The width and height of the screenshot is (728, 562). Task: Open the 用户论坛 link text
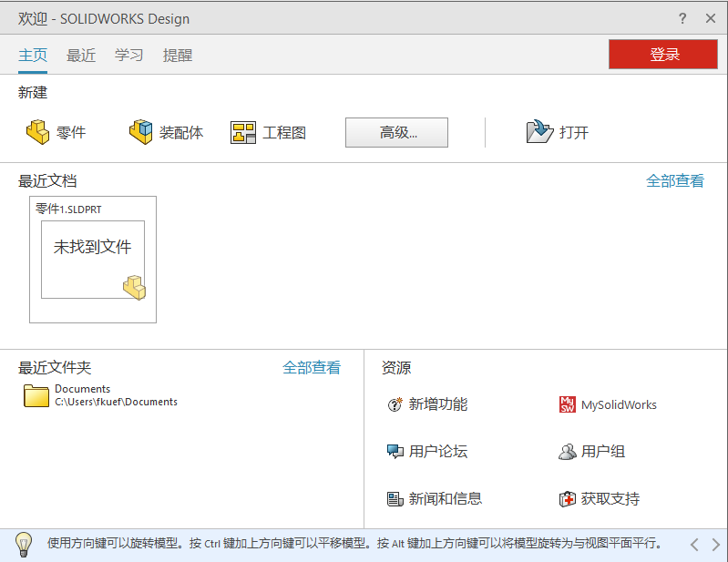(438, 452)
